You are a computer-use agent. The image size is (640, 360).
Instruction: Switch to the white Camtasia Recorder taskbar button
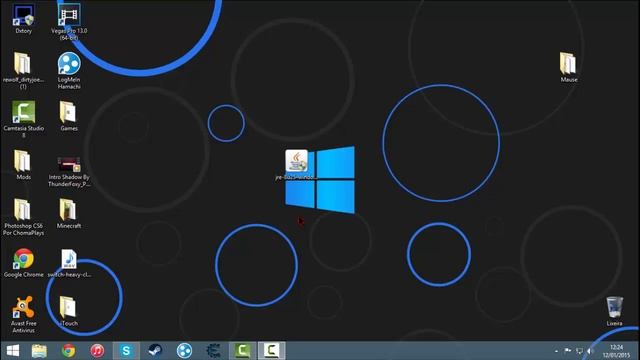coord(271,351)
